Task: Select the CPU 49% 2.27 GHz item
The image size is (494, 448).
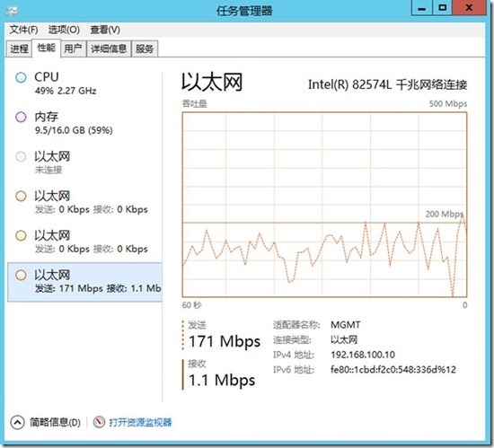Action: (84, 83)
